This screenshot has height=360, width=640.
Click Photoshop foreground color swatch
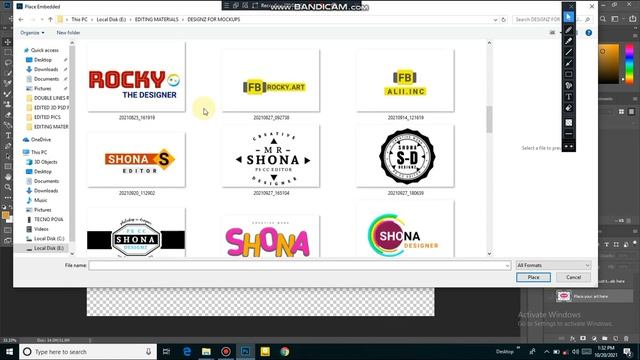(x=5, y=216)
